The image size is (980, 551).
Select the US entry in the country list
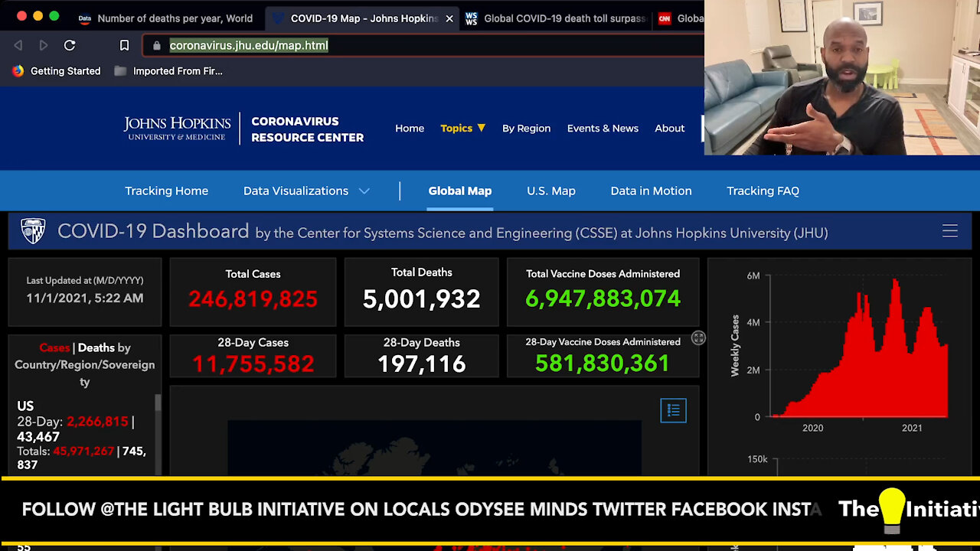(x=81, y=435)
